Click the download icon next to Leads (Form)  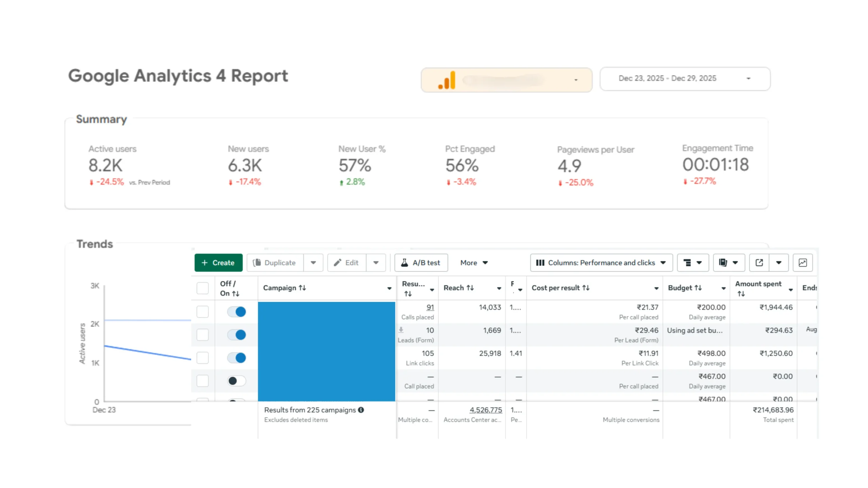(x=401, y=330)
